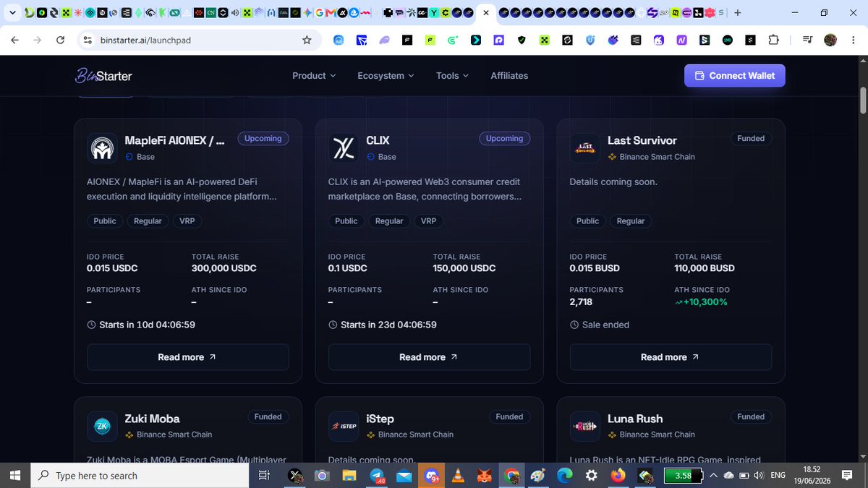Expand the Ecosystem menu

386,75
